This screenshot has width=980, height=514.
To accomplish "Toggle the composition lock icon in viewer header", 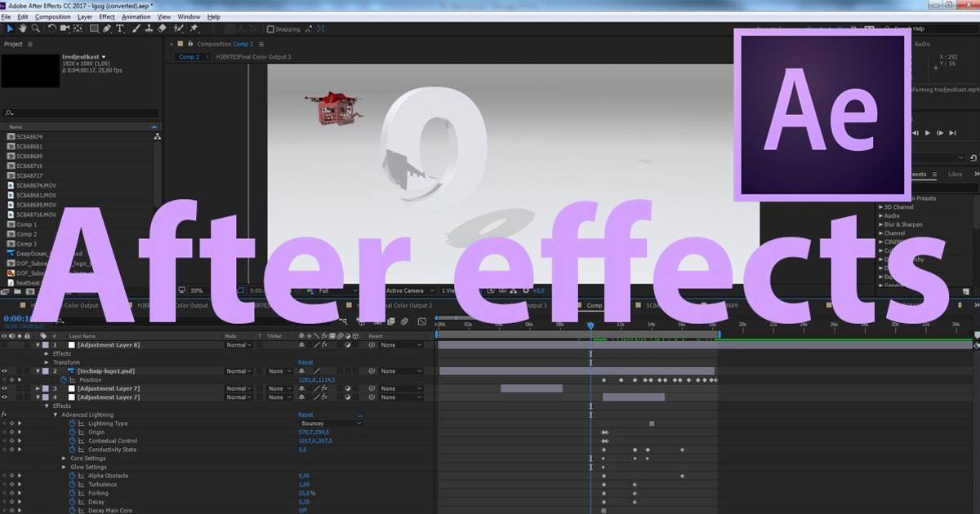I will [x=190, y=43].
